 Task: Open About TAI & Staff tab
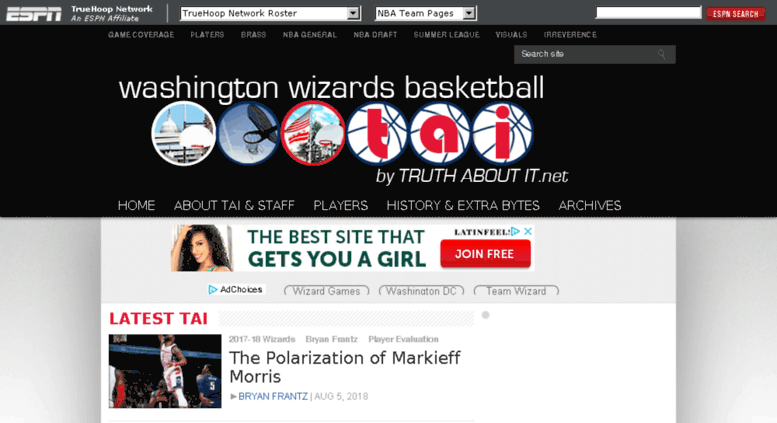point(234,205)
